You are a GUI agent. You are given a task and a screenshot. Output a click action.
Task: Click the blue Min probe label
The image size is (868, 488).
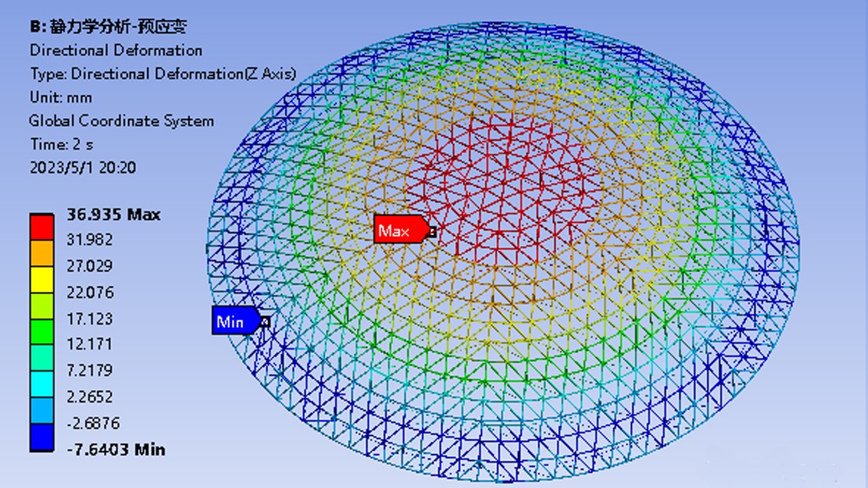click(237, 321)
